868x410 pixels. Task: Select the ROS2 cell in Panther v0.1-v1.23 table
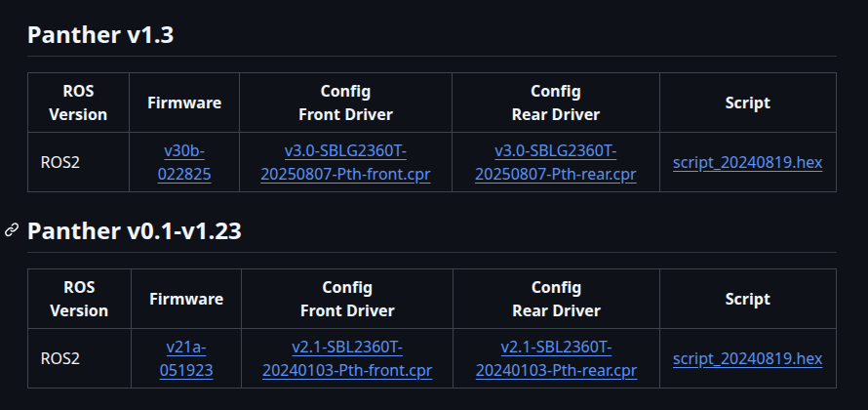[x=60, y=358]
